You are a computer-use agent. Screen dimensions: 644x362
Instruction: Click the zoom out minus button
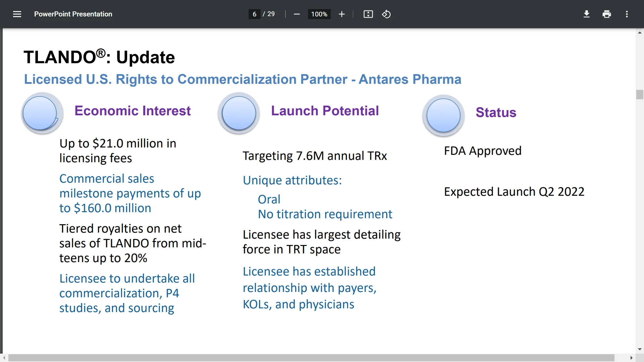(297, 14)
